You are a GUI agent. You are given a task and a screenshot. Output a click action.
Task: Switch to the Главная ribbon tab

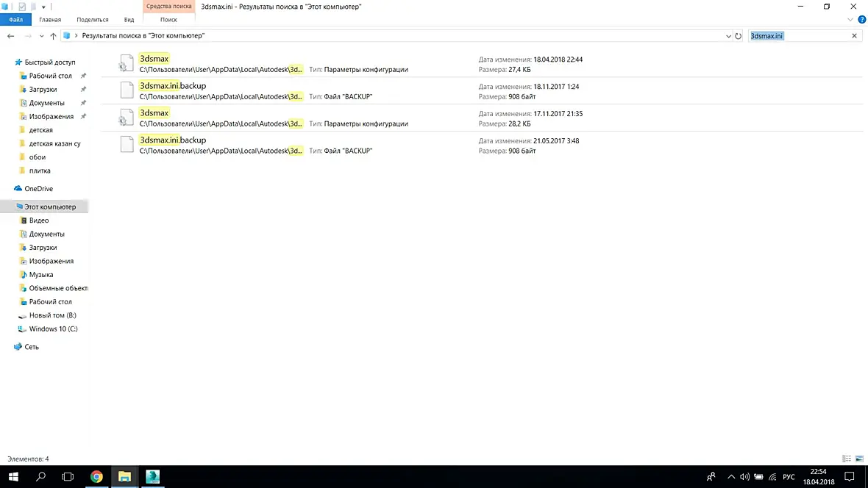50,19
